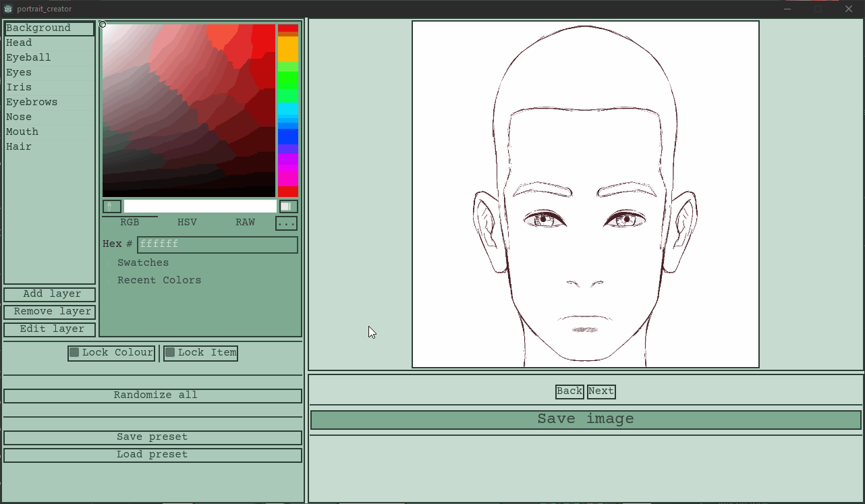Click Back to return to the previous variation
This screenshot has height=504, width=865.
[569, 391]
